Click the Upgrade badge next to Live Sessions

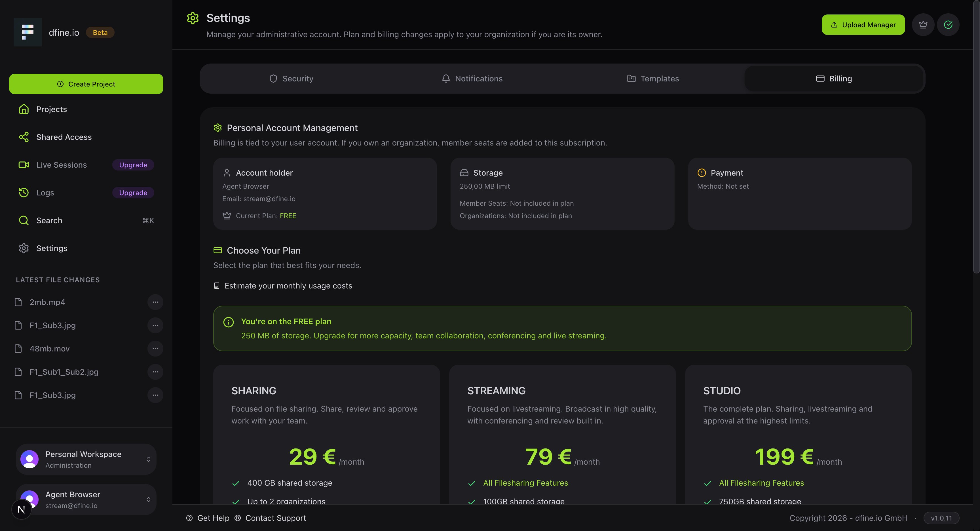click(133, 165)
